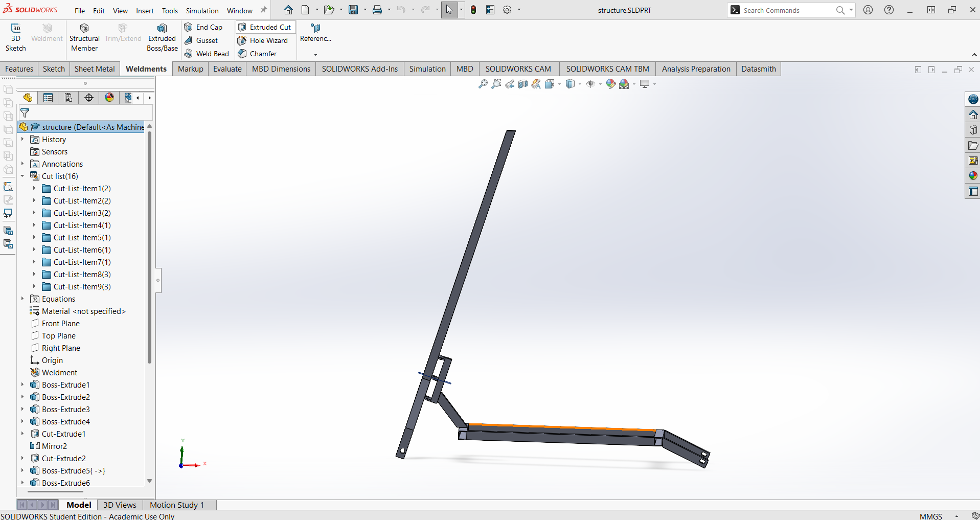Switch to the ConfigurationManager tab
Screen dimensions: 980x520
(69, 98)
